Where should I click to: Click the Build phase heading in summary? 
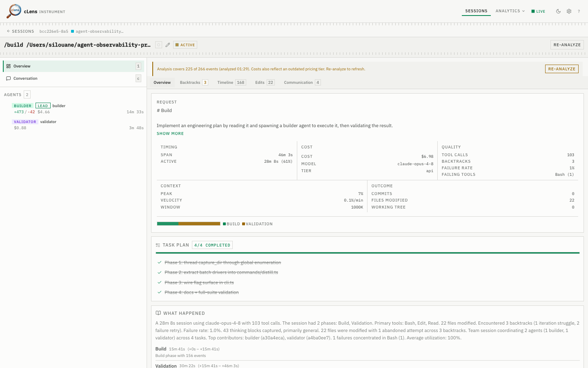[161, 349]
